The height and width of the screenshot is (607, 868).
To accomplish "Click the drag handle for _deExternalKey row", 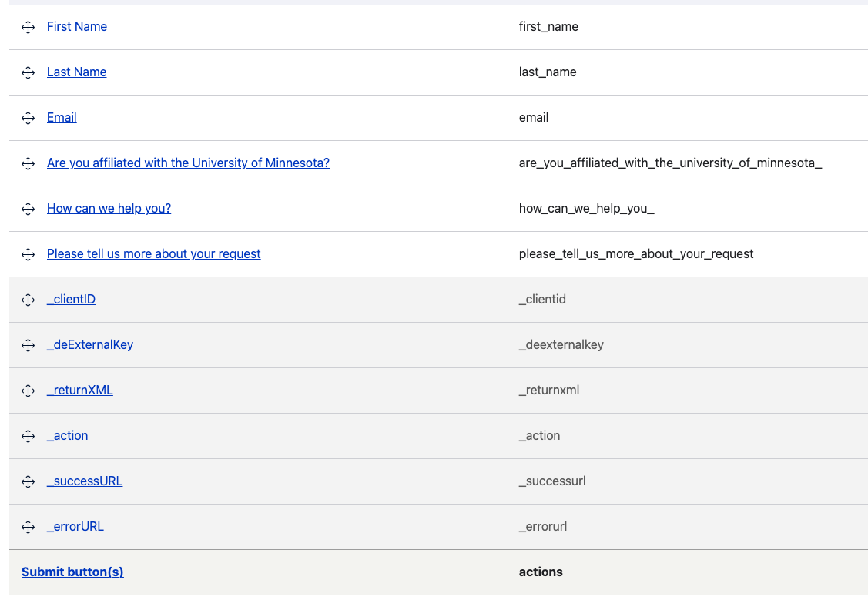I will (x=28, y=345).
